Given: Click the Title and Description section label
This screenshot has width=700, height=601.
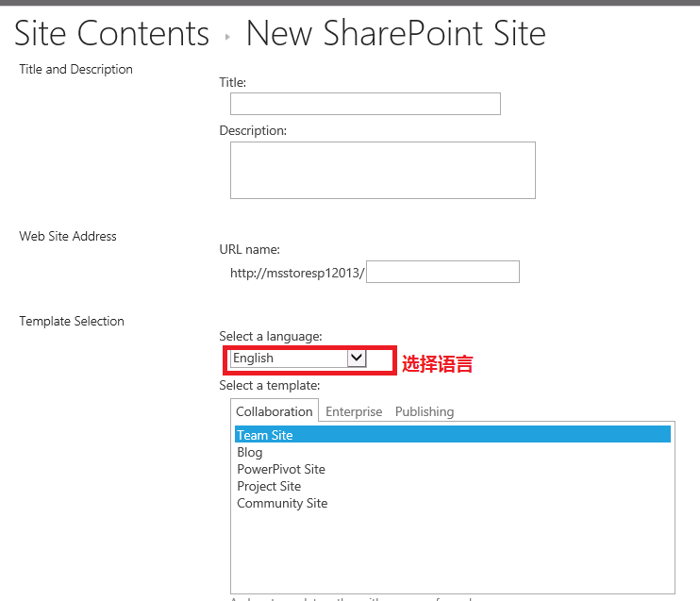Looking at the screenshot, I should 75,69.
